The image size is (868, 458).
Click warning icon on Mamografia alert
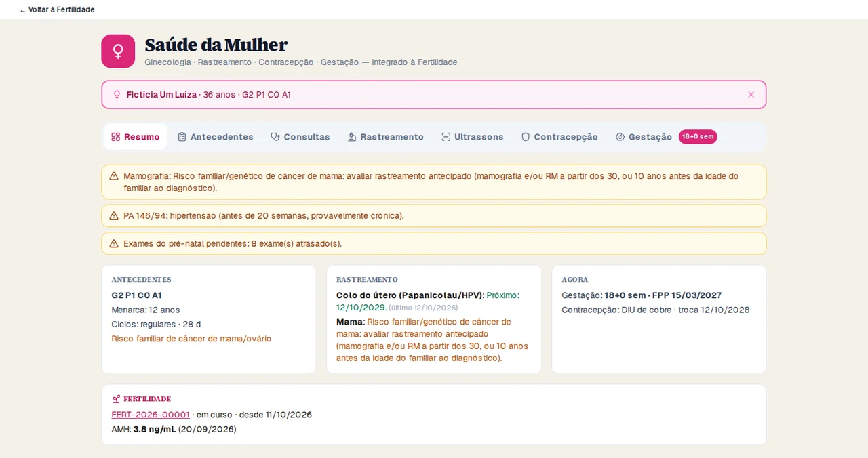coord(114,176)
